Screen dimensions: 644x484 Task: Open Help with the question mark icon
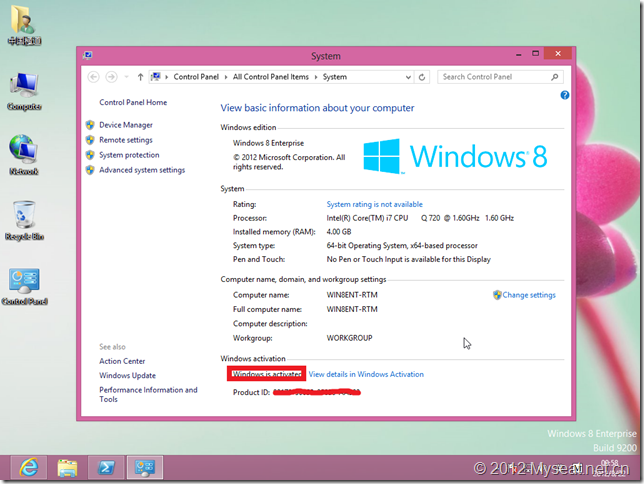[565, 95]
